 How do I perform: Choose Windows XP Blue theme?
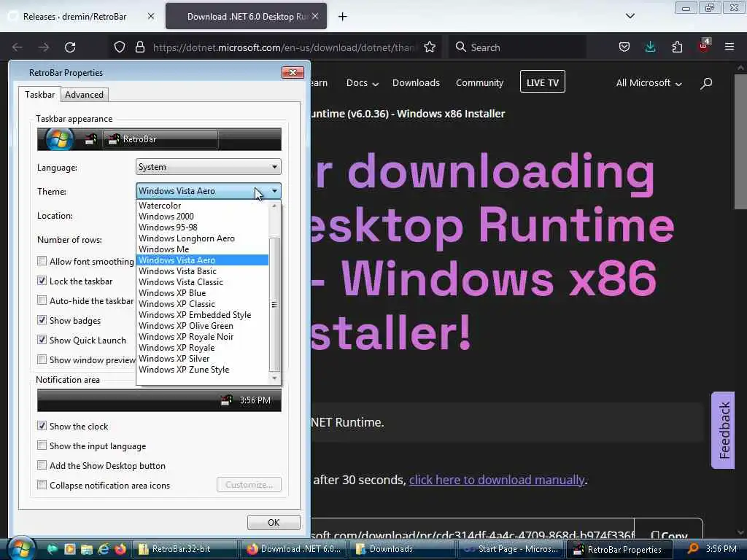click(203, 293)
